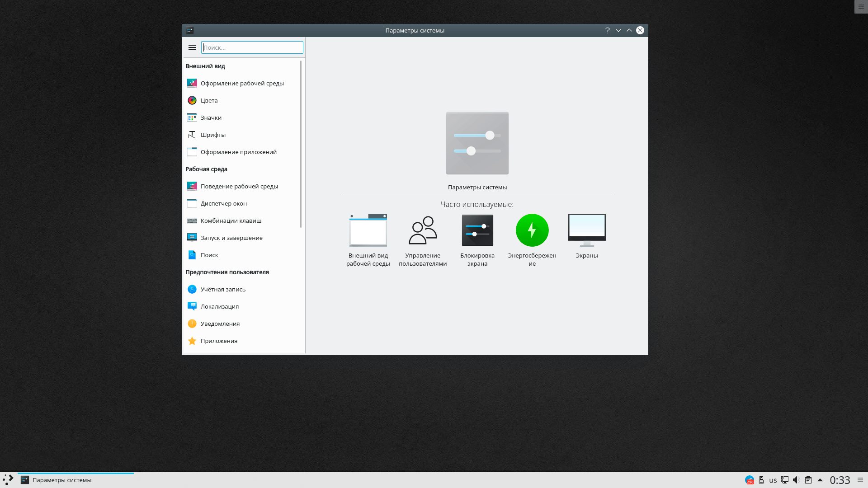Open Notifications (Уведомления) settings
The height and width of the screenshot is (488, 868).
(220, 324)
